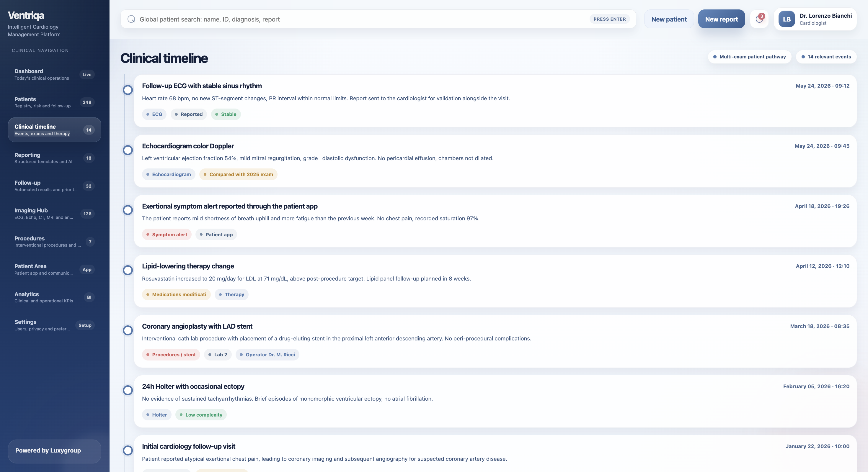This screenshot has height=472, width=868.
Task: Select the Initial cardiology follow-up visit marker
Action: coord(128,450)
